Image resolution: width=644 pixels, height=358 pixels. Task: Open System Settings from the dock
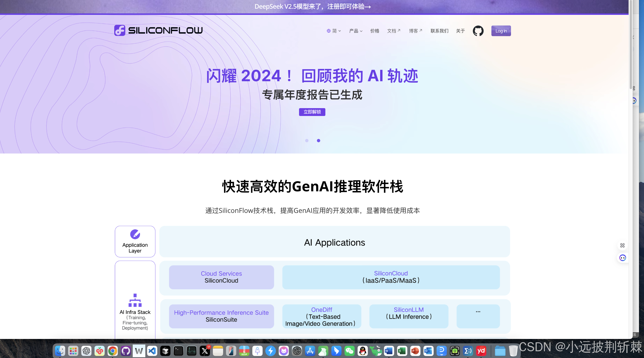pyautogui.click(x=297, y=351)
